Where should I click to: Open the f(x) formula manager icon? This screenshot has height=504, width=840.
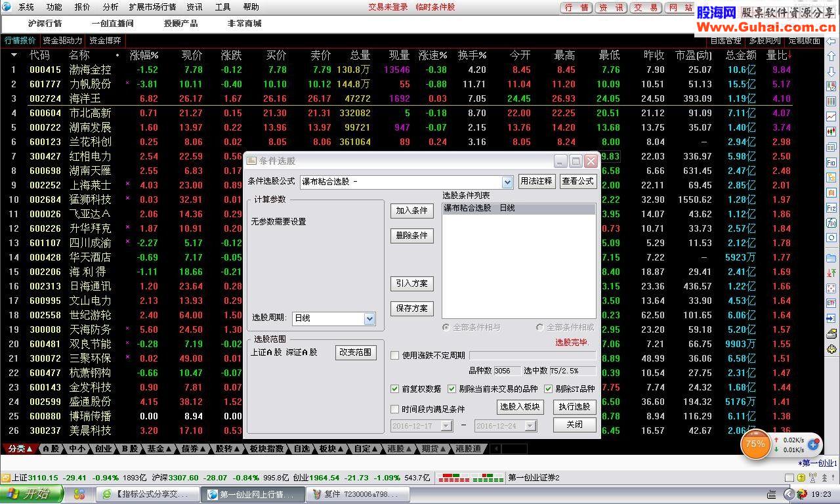tap(831, 223)
